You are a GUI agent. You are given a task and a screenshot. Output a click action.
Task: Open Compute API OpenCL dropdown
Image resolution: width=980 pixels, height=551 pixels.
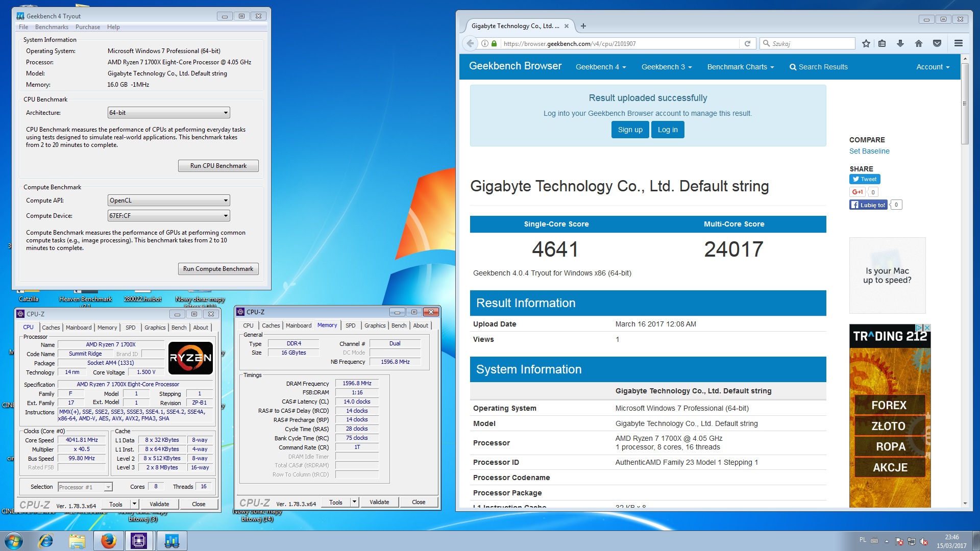click(168, 201)
